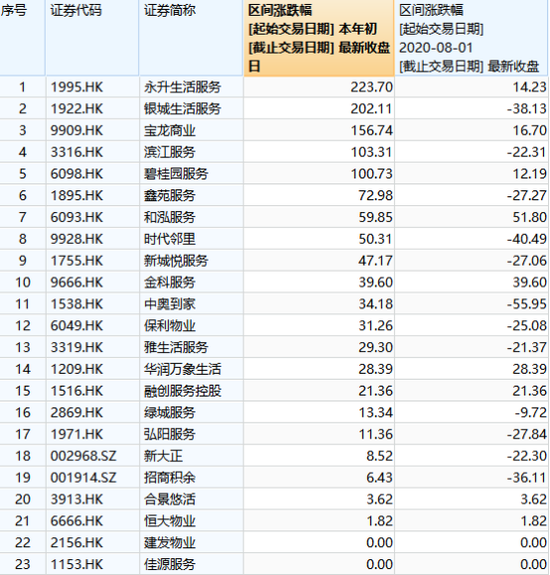The width and height of the screenshot is (550, 575).
Task: Click the 区间涨跌幅 2020-08-01 column header
Action: pyautogui.click(x=472, y=38)
